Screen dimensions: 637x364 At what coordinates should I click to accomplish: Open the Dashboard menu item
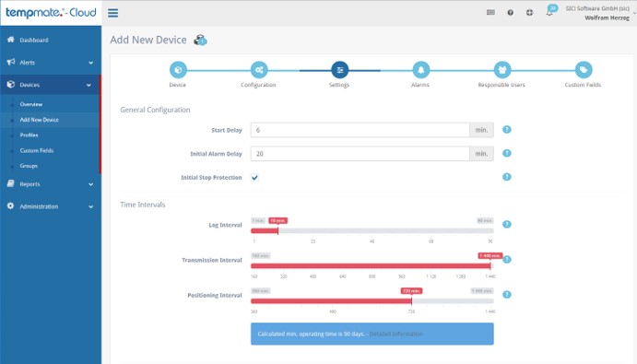[x=51, y=40]
